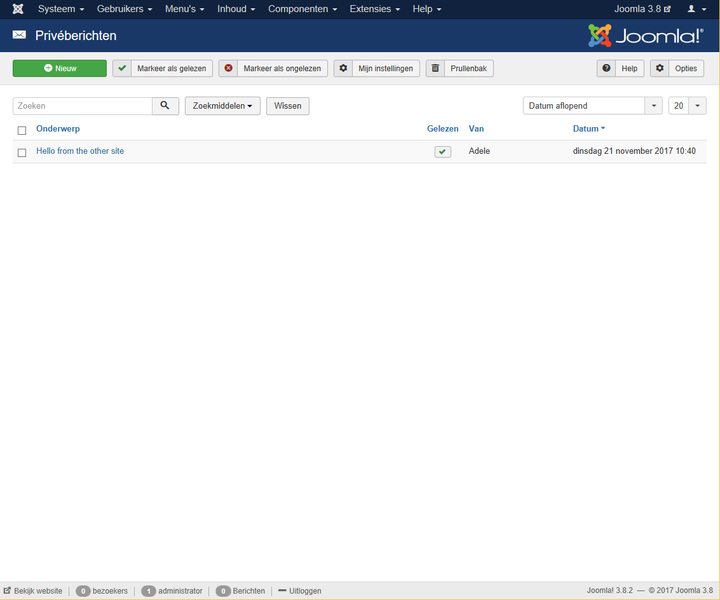
Task: Click footer version text Joomla! 3.8.2
Action: point(609,590)
